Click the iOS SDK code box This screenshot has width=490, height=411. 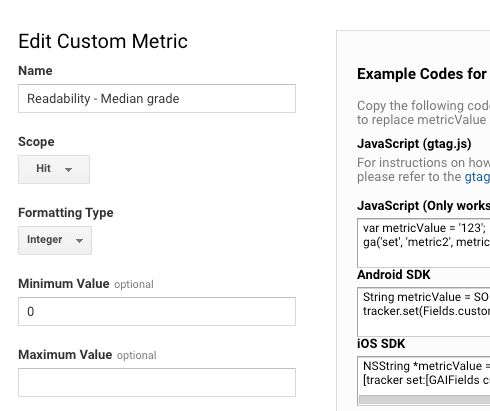click(x=424, y=381)
